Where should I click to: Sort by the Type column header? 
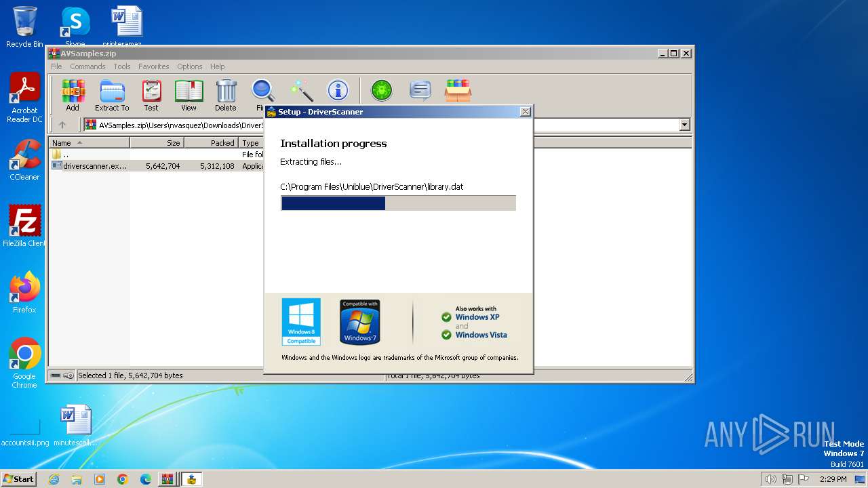251,143
